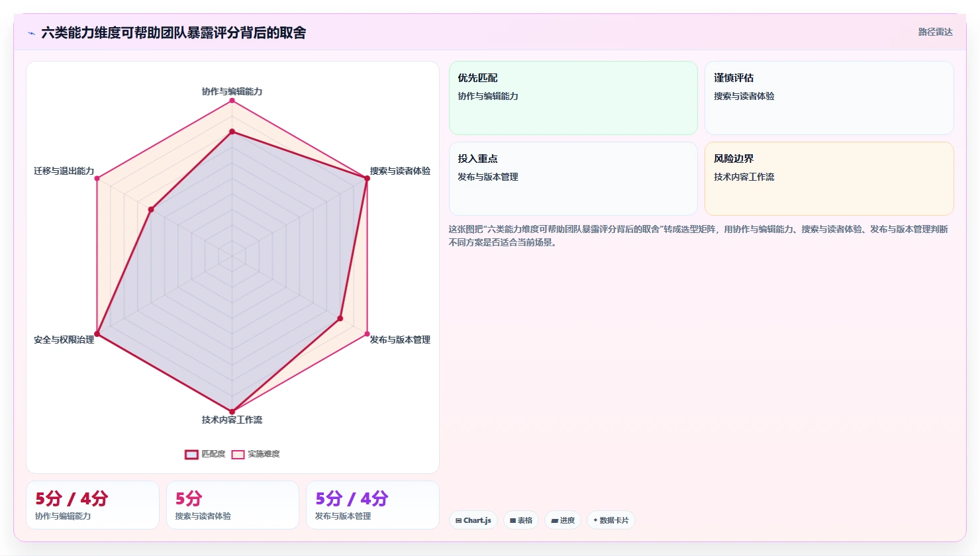This screenshot has height=556, width=980.
Task: Toggle the 实施难度 legend series
Action: pyautogui.click(x=256, y=454)
